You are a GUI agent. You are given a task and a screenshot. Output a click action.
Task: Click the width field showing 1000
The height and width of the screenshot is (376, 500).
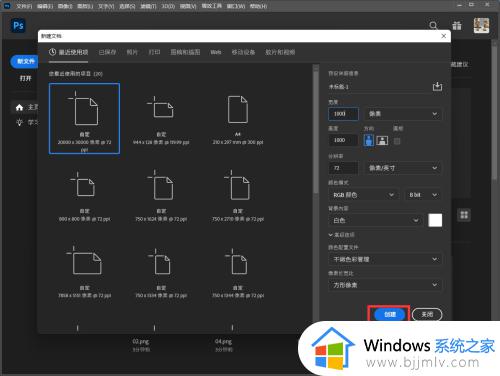tap(343, 114)
